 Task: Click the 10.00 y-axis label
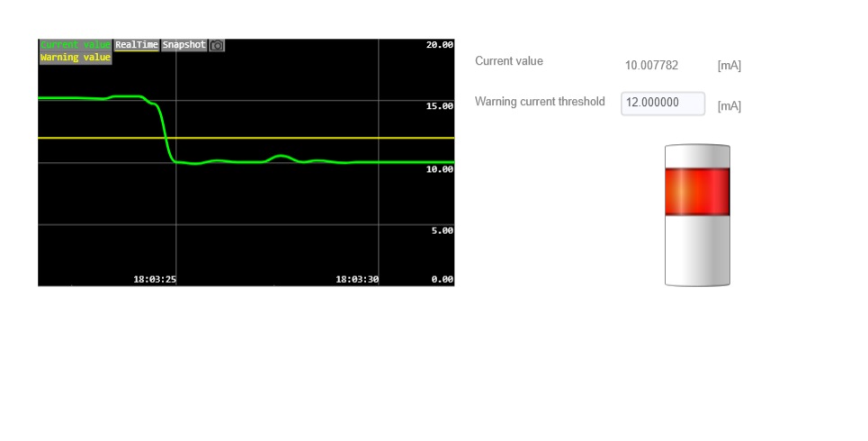pyautogui.click(x=440, y=169)
